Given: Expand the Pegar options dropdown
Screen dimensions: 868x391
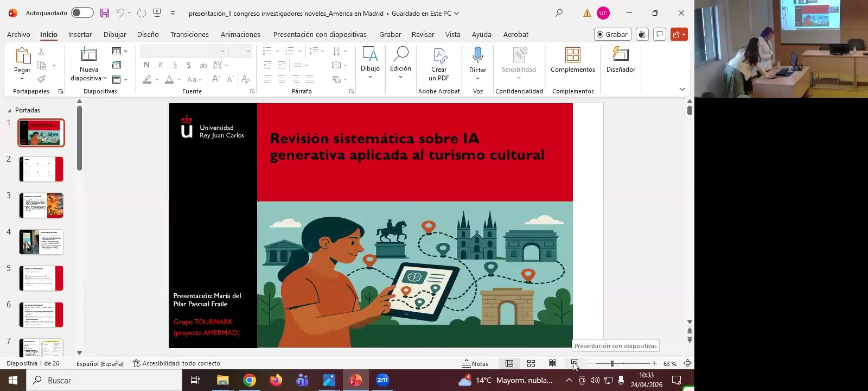Looking at the screenshot, I should pos(22,79).
